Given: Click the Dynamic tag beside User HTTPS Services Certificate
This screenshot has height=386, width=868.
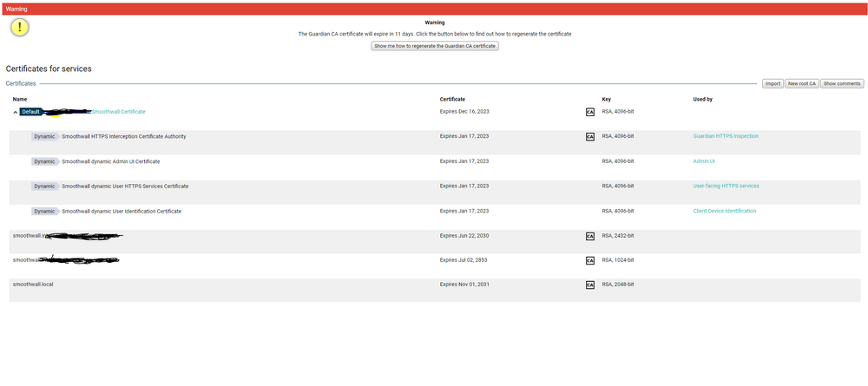Looking at the screenshot, I should [x=45, y=186].
